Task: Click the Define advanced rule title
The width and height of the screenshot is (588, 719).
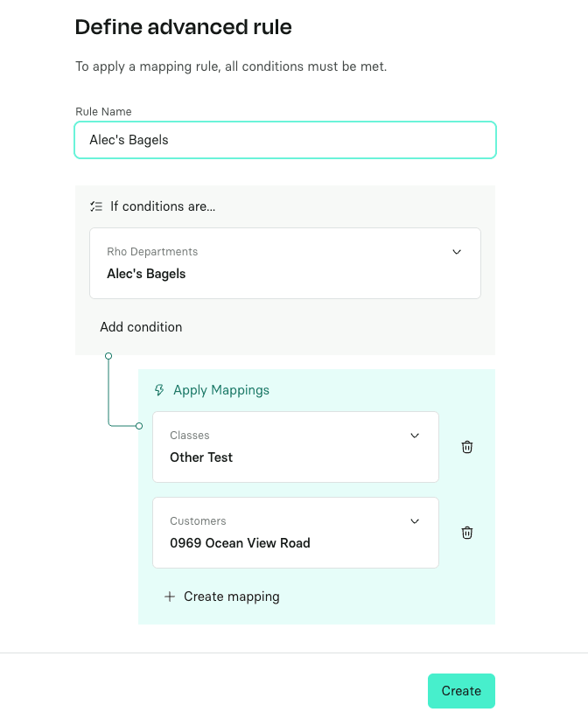Action: point(184,27)
